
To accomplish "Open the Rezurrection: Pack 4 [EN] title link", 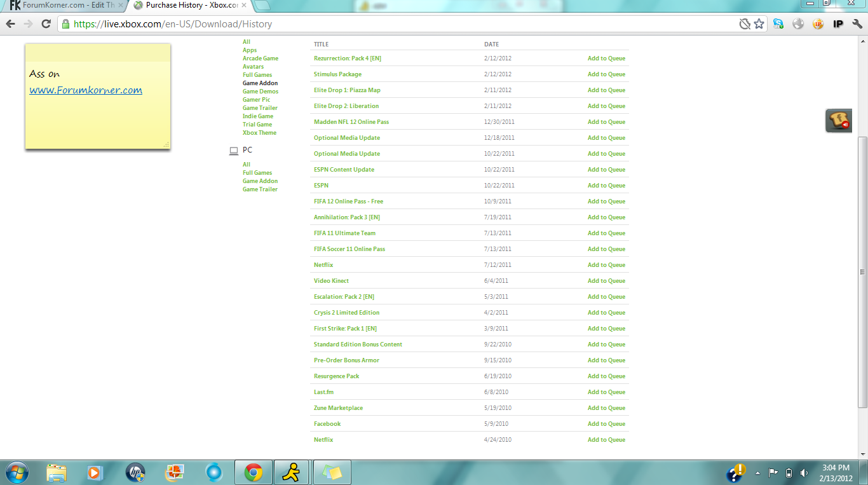I will click(348, 58).
